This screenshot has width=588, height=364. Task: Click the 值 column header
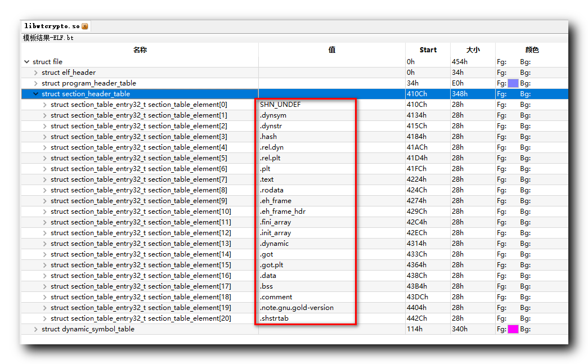click(332, 50)
